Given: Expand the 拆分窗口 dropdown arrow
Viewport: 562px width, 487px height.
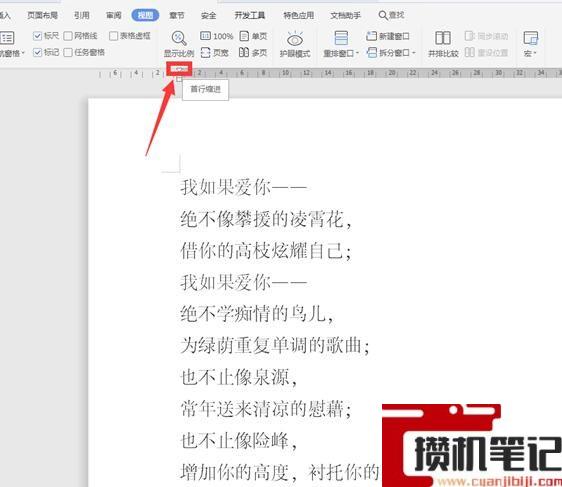Looking at the screenshot, I should [414, 53].
